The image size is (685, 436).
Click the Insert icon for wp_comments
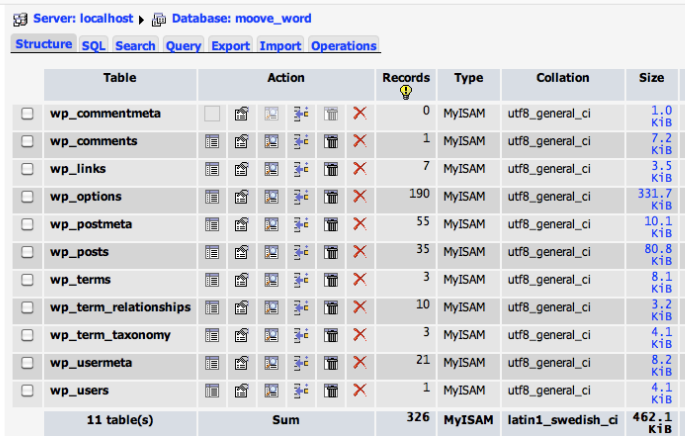tap(301, 142)
